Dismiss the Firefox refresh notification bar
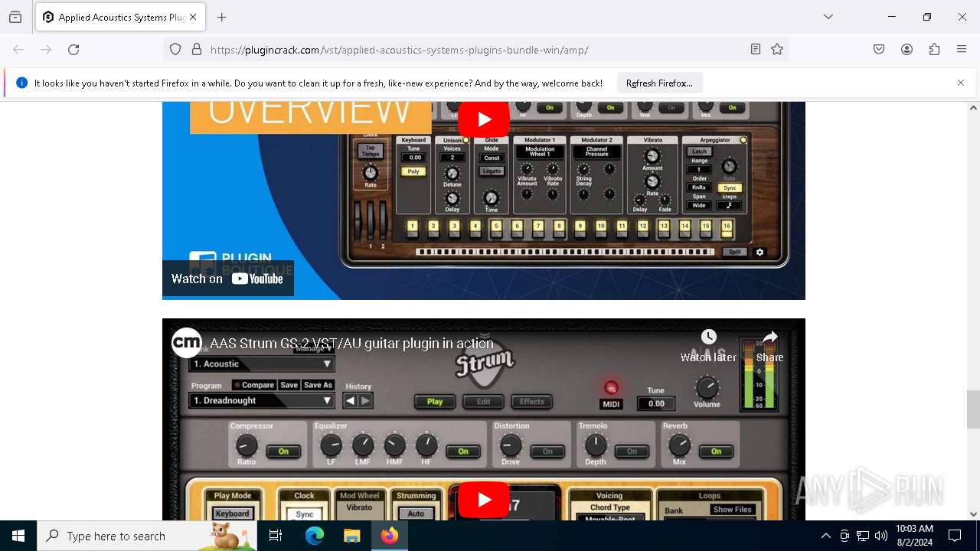Image resolution: width=980 pixels, height=551 pixels. click(x=961, y=83)
